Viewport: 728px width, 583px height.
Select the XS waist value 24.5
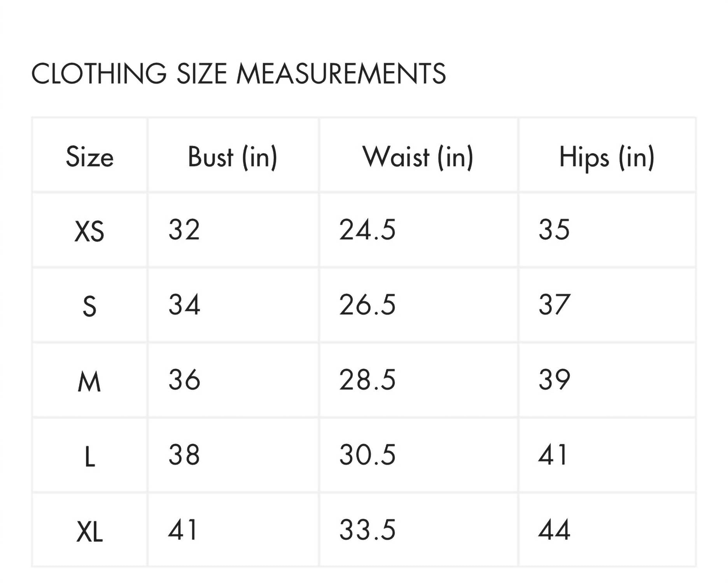367,229
